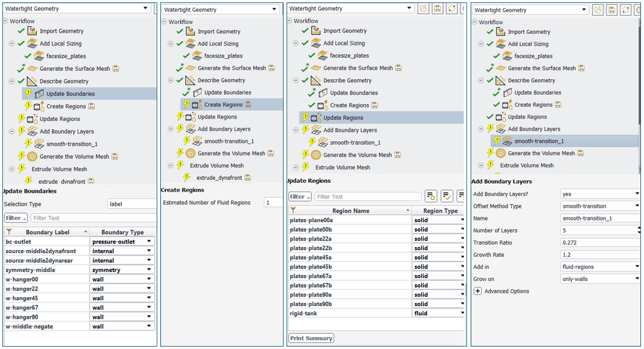Image resolution: width=644 pixels, height=349 pixels.
Task: Click the open-workflow folder icon in Update Regions panel
Action: (x=424, y=8)
